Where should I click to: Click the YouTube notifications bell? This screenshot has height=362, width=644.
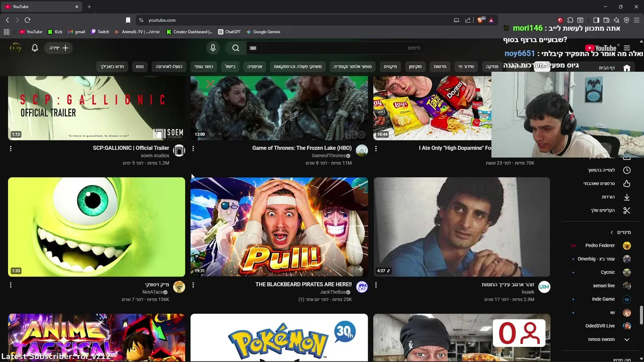click(x=35, y=48)
